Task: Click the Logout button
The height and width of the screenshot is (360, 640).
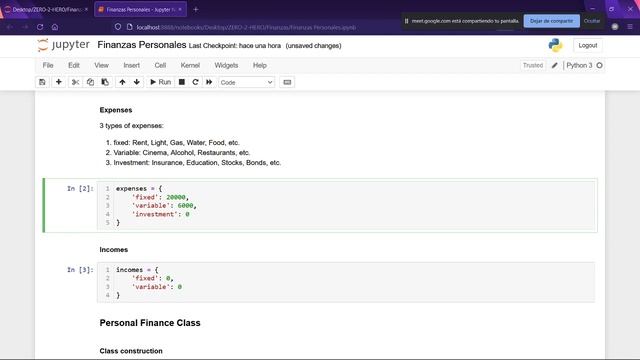Action: pyautogui.click(x=588, y=45)
